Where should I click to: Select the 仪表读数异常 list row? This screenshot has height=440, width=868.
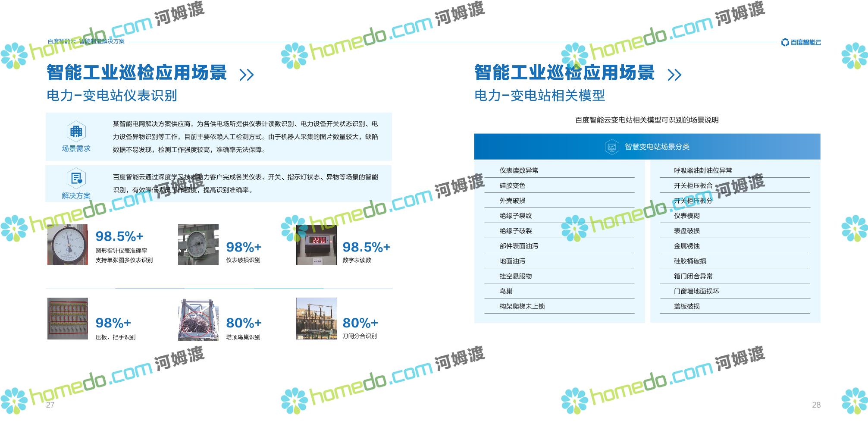519,170
